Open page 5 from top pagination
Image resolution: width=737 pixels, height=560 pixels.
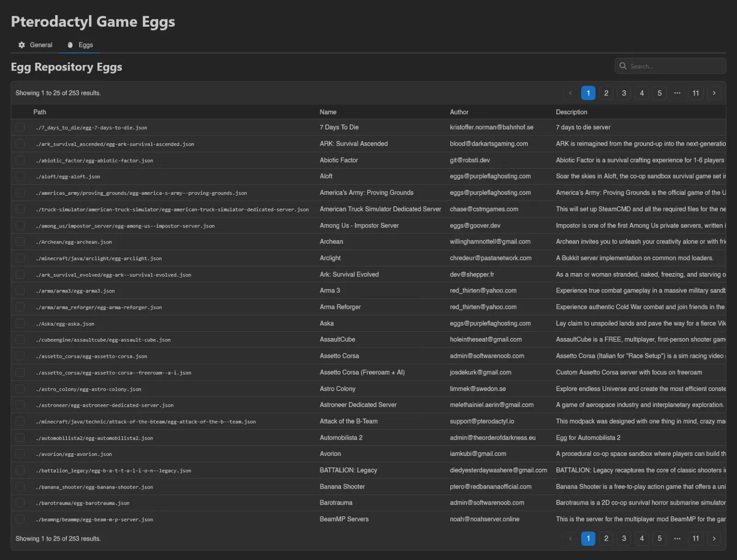click(660, 93)
